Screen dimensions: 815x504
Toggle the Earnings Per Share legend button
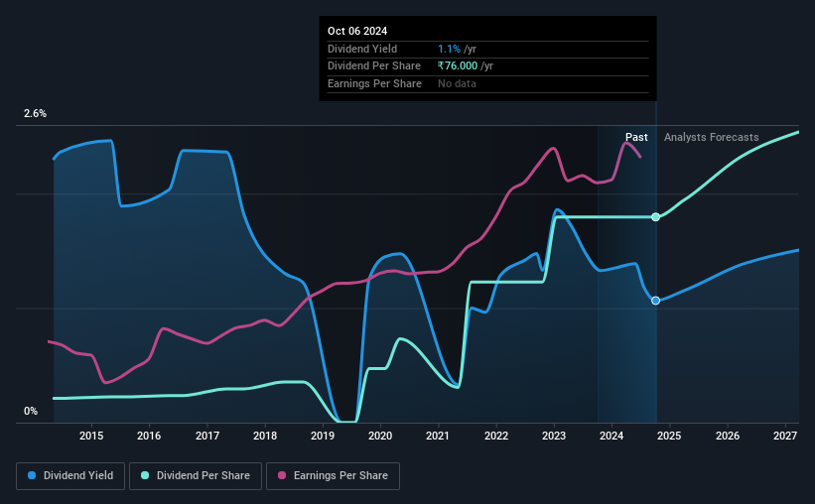point(333,476)
